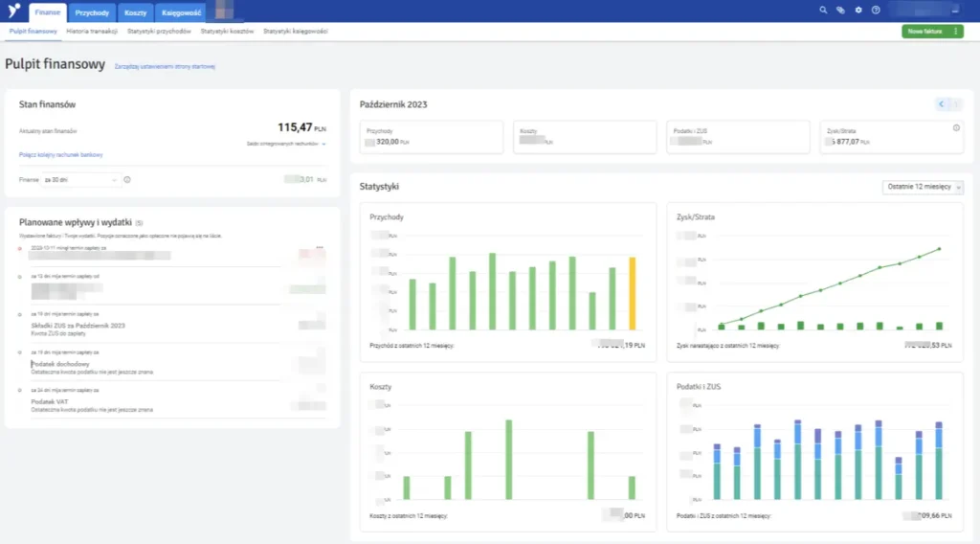Click the search magnifier icon in header
This screenshot has height=544, width=980.
point(823,11)
